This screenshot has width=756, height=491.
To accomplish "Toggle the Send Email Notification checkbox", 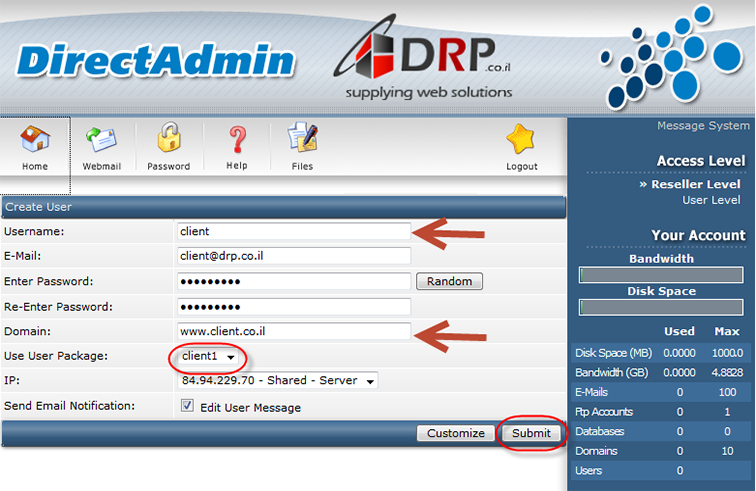I will 187,407.
